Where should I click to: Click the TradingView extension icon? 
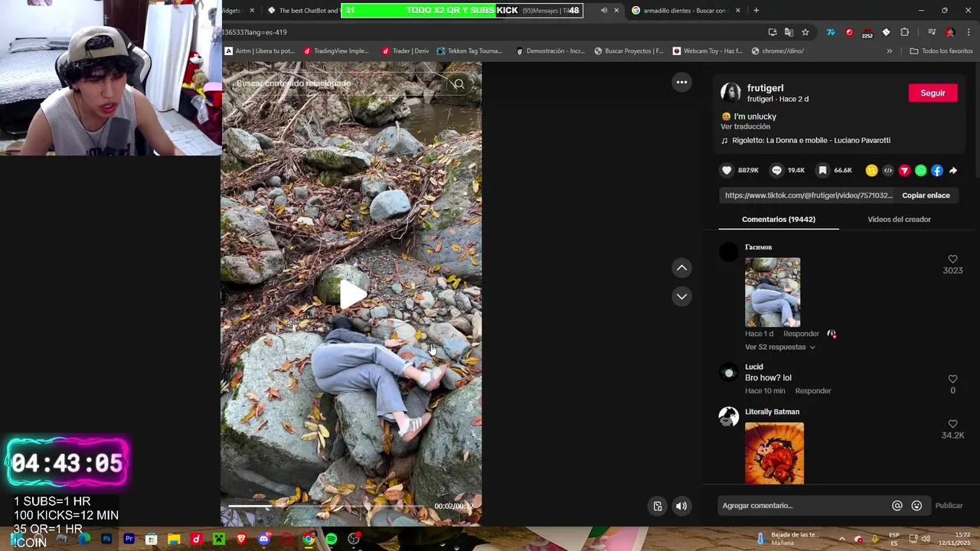tap(831, 32)
